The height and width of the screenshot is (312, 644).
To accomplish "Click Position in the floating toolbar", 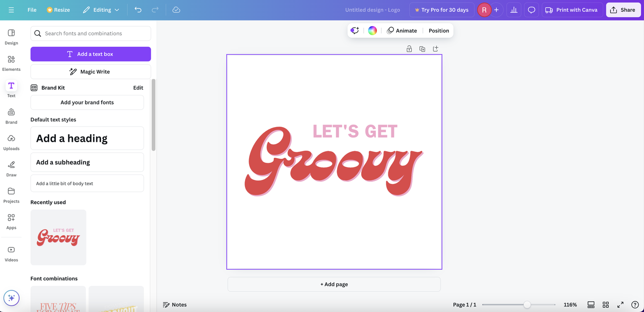I will click(x=439, y=31).
